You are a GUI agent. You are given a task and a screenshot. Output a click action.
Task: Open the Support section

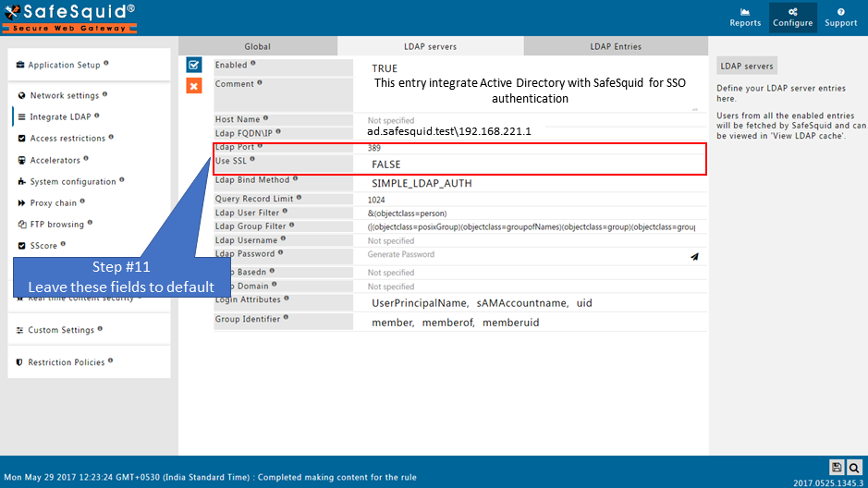click(x=840, y=18)
